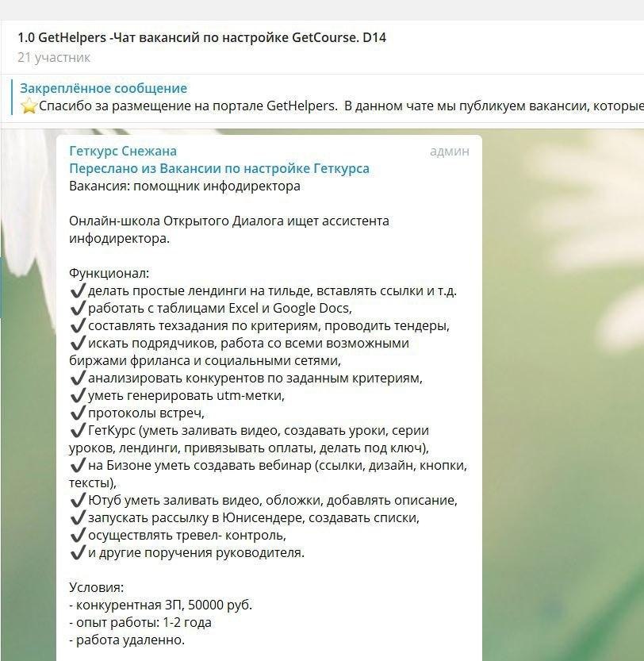The height and width of the screenshot is (661, 644).
Task: Click checkmark beside 'ГетКурс (уметь заливать видео'
Action: [x=78, y=430]
